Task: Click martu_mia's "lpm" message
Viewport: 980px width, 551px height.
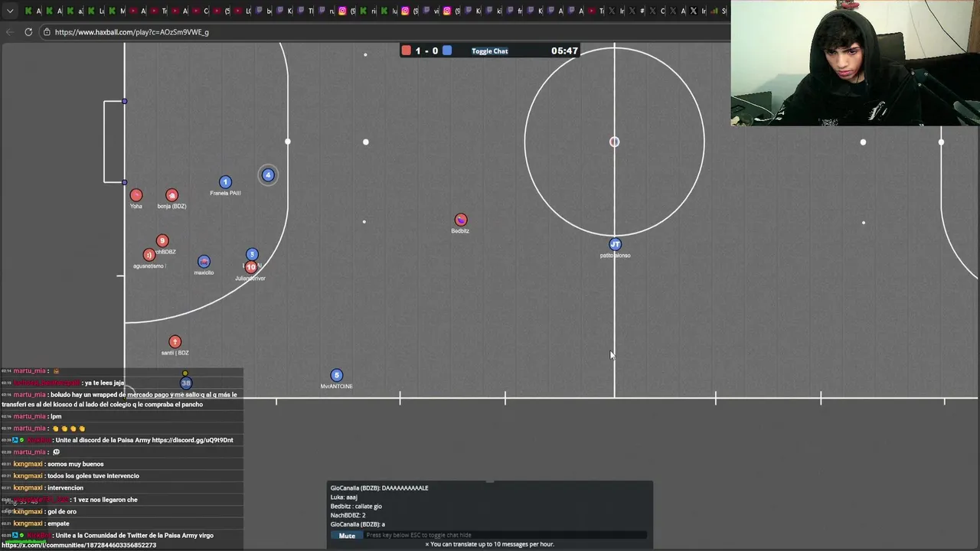Action: [56, 416]
